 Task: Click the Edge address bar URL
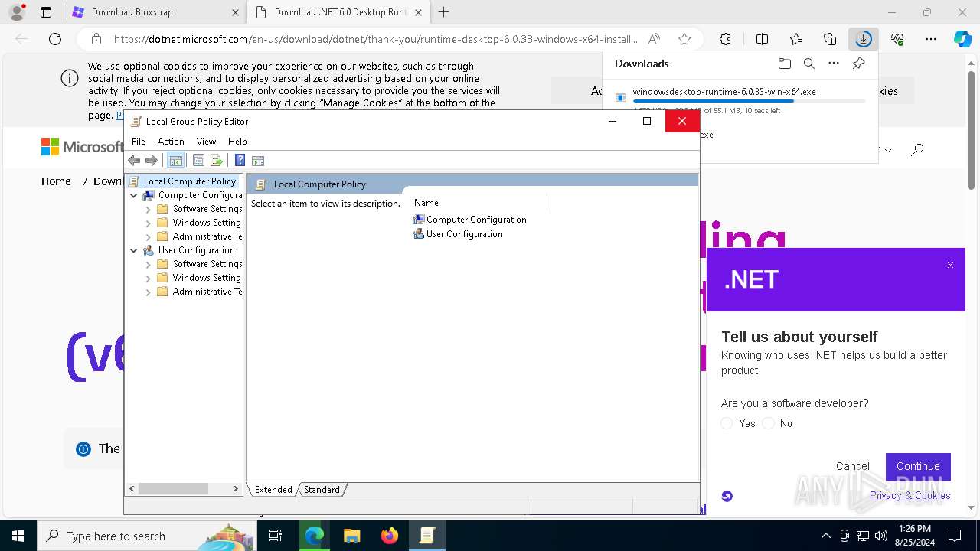point(375,39)
